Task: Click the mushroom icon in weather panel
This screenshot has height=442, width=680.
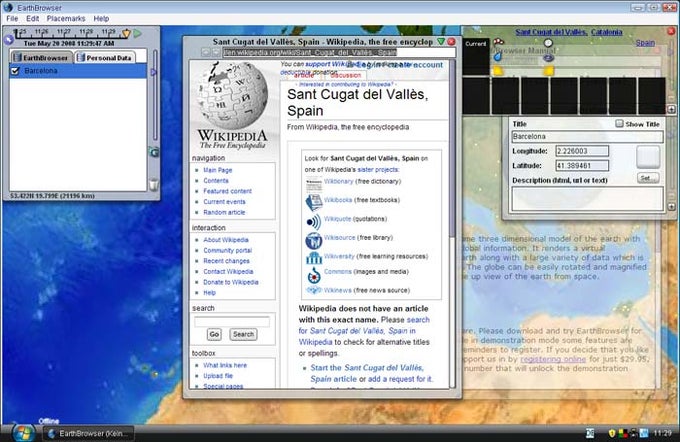Action: (x=499, y=42)
